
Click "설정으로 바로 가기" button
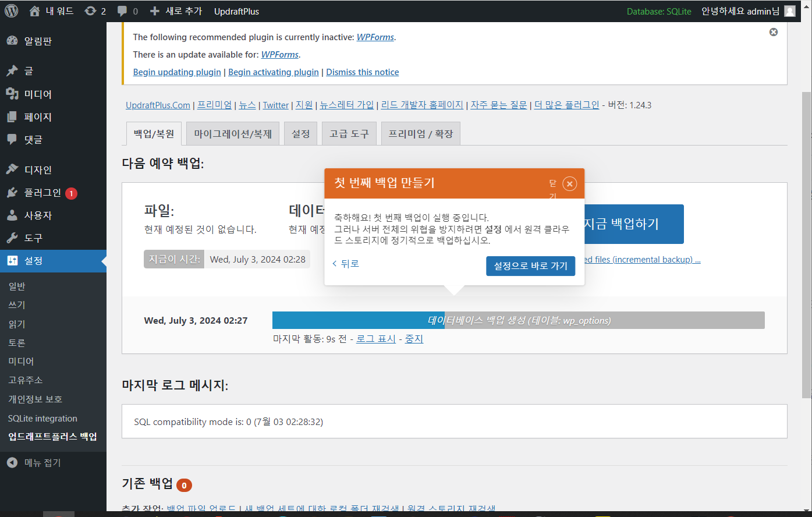pos(531,265)
